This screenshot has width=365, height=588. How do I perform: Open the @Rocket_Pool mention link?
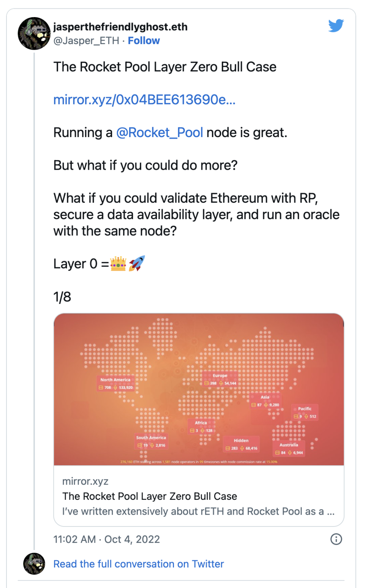click(x=160, y=133)
